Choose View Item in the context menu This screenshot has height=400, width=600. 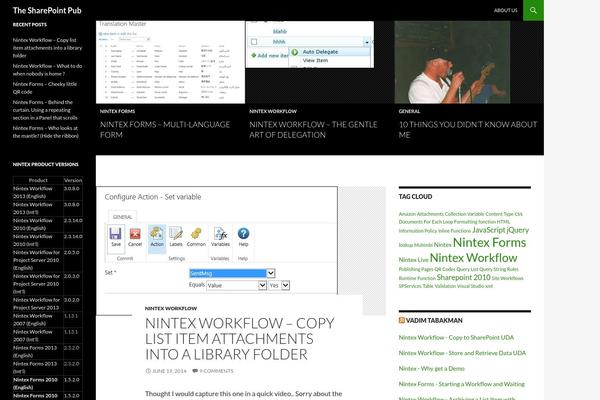(315, 60)
